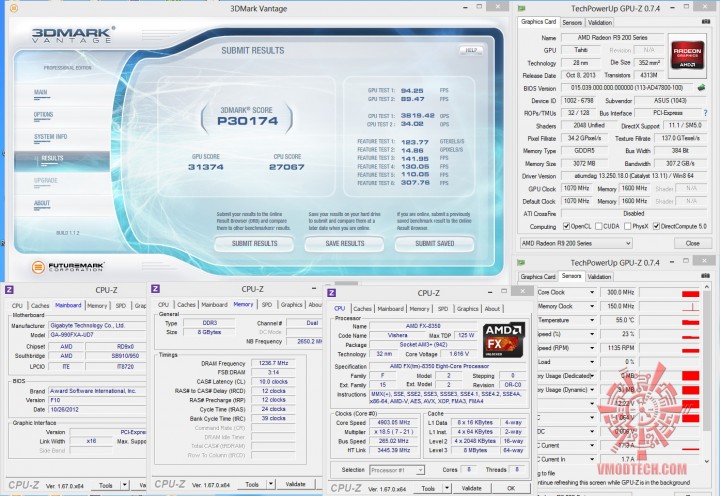This screenshot has width=720, height=496.
Task: Toggle the CUDA checkbox
Action: tap(598, 226)
